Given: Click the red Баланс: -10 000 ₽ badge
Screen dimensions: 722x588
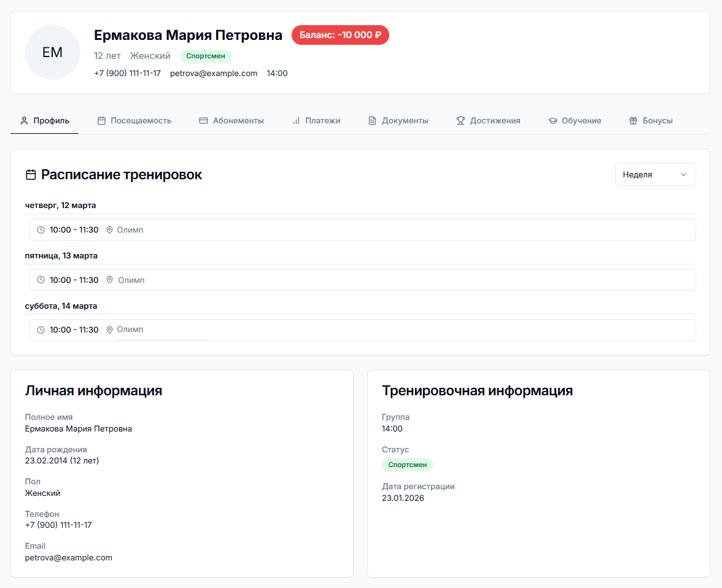Looking at the screenshot, I should click(x=340, y=35).
